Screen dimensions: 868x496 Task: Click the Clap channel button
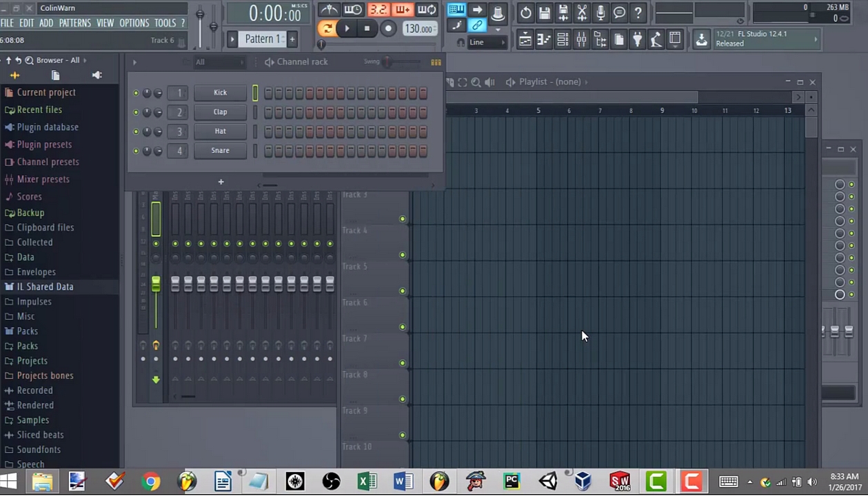coord(220,112)
